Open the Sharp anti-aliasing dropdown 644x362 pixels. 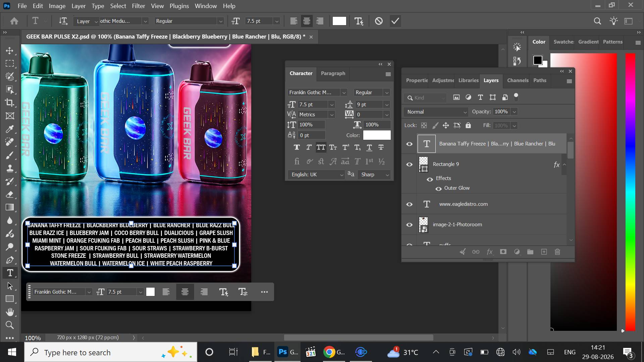[374, 175]
